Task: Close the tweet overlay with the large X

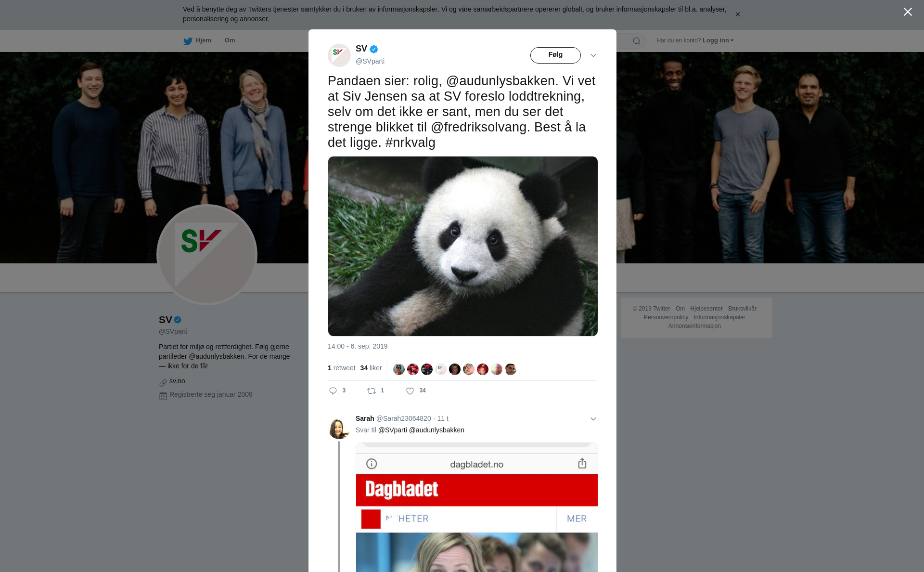Action: 908,12
